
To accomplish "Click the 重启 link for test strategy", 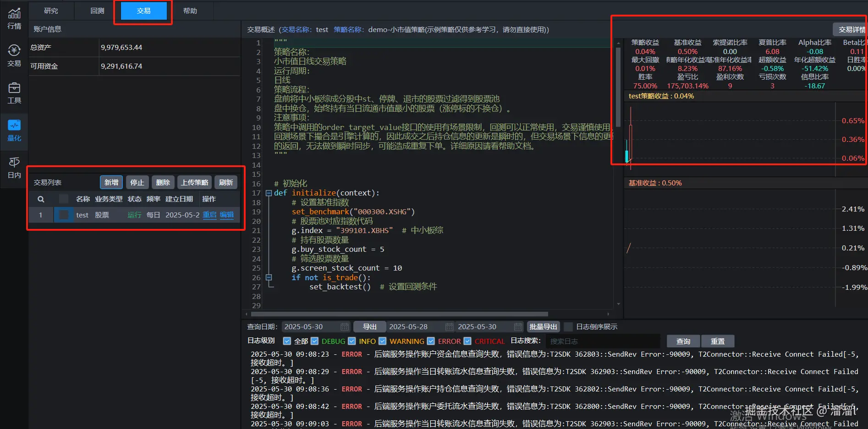I will click(209, 215).
